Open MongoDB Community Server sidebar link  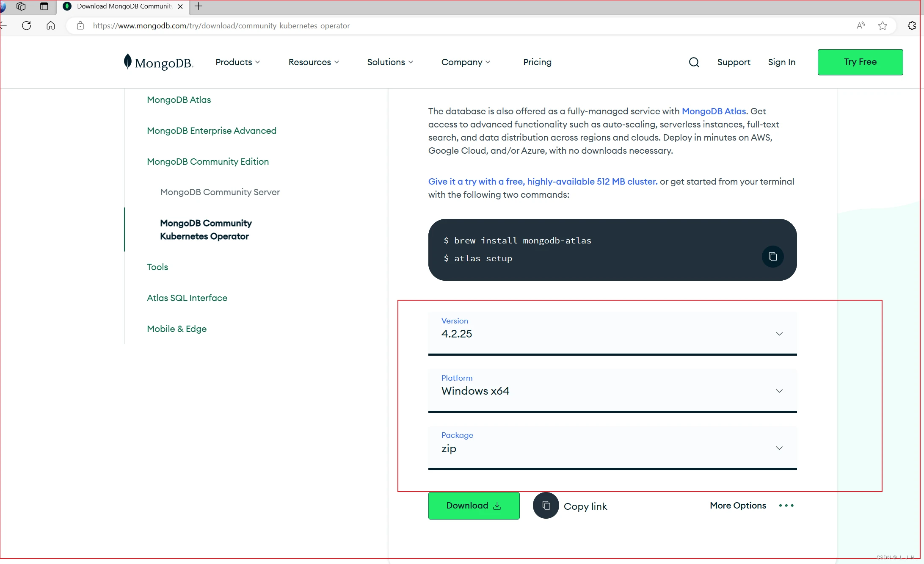pos(220,192)
